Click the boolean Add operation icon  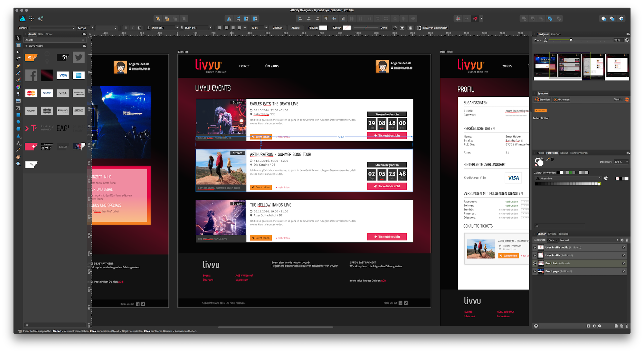pos(524,19)
